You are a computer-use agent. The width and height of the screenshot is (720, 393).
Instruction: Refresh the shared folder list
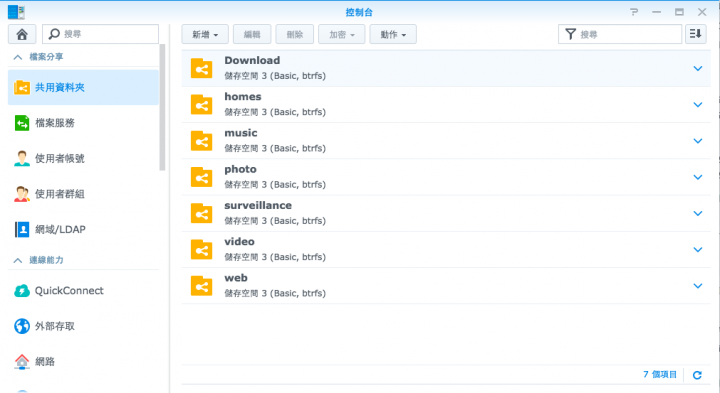point(697,375)
